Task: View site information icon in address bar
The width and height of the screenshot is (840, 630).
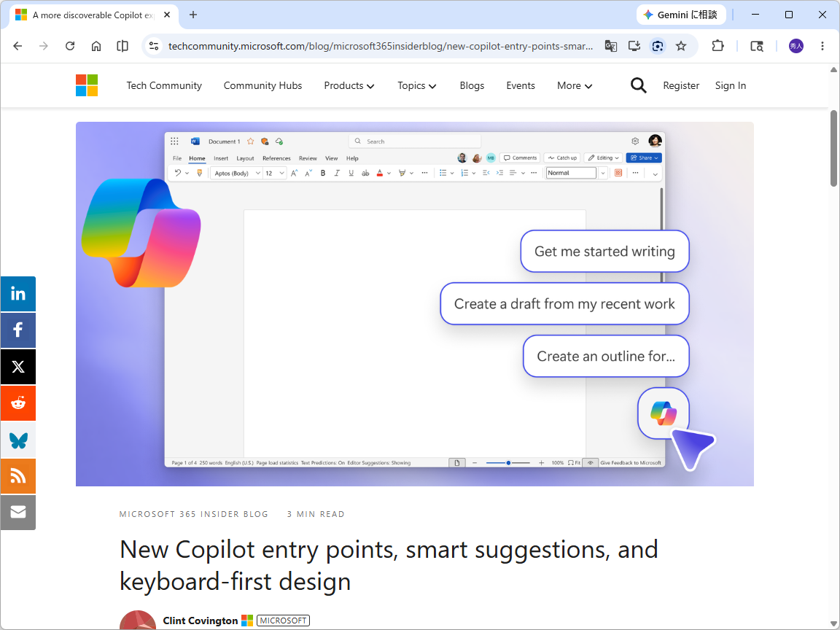Action: pos(154,46)
